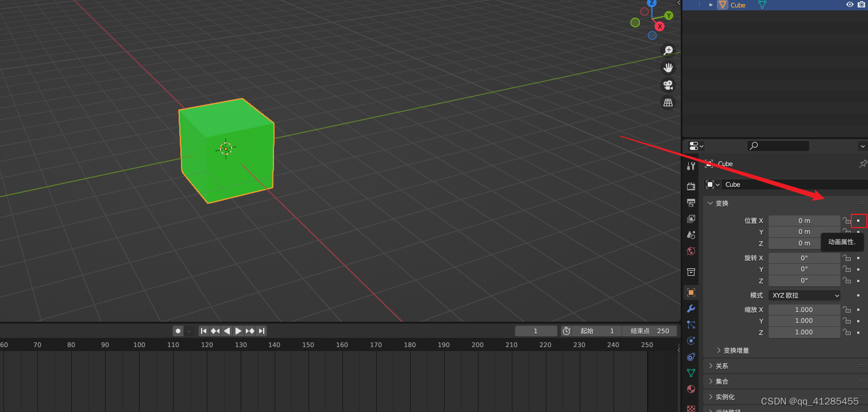This screenshot has height=412, width=868.
Task: Jump to the previous keyframe
Action: 215,331
